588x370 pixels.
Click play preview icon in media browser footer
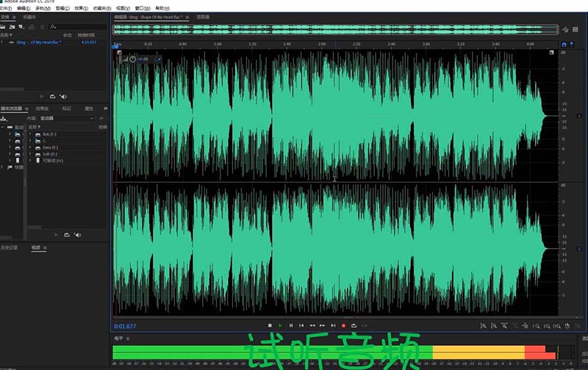click(x=56, y=235)
